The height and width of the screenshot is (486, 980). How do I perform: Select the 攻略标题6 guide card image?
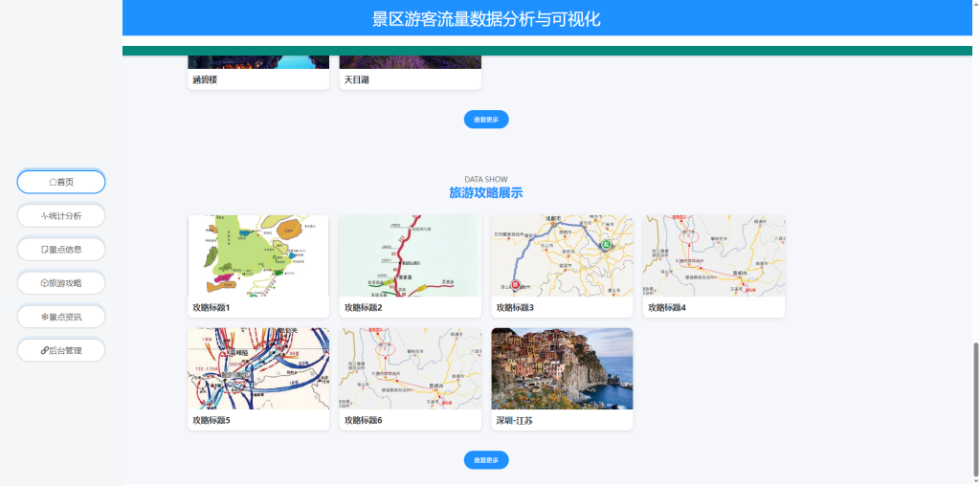pos(410,368)
